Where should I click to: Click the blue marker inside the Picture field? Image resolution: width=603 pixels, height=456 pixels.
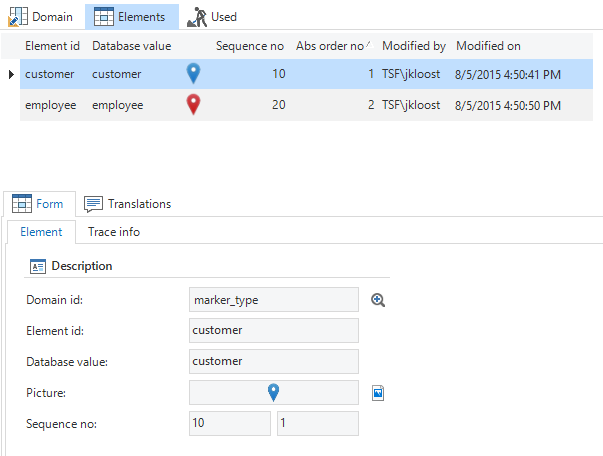click(273, 393)
